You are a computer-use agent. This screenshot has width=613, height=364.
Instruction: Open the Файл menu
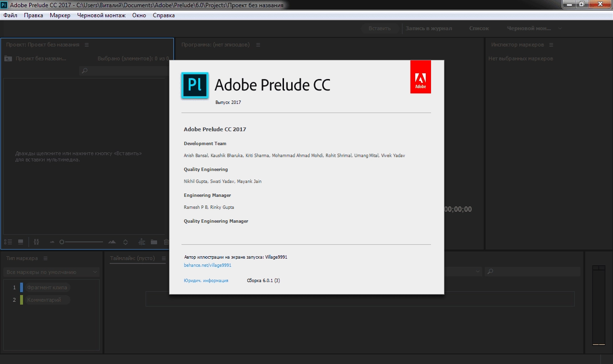[x=10, y=15]
